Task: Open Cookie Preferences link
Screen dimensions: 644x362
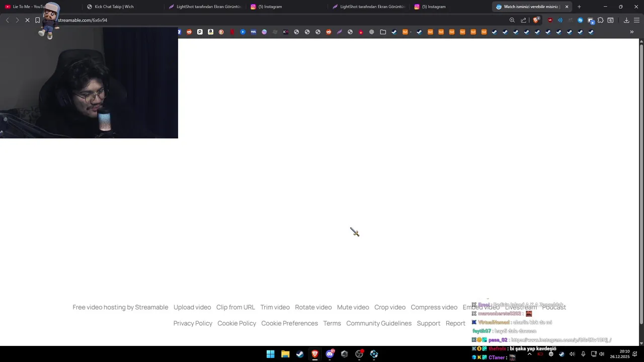Action: [289, 323]
